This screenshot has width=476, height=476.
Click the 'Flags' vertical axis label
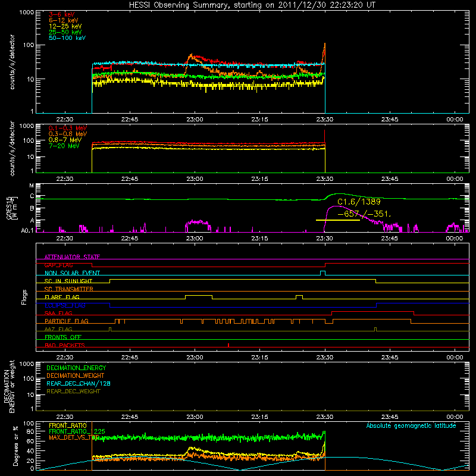(24, 297)
